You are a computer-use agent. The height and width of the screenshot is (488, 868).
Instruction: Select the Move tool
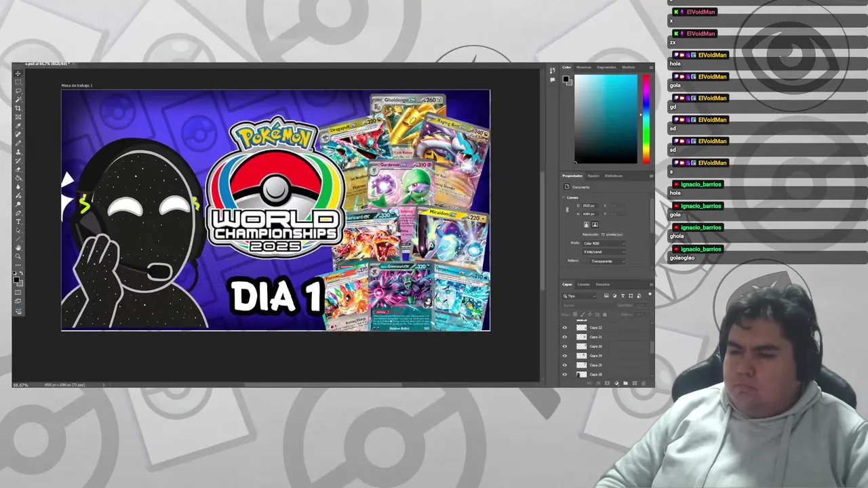pos(18,73)
